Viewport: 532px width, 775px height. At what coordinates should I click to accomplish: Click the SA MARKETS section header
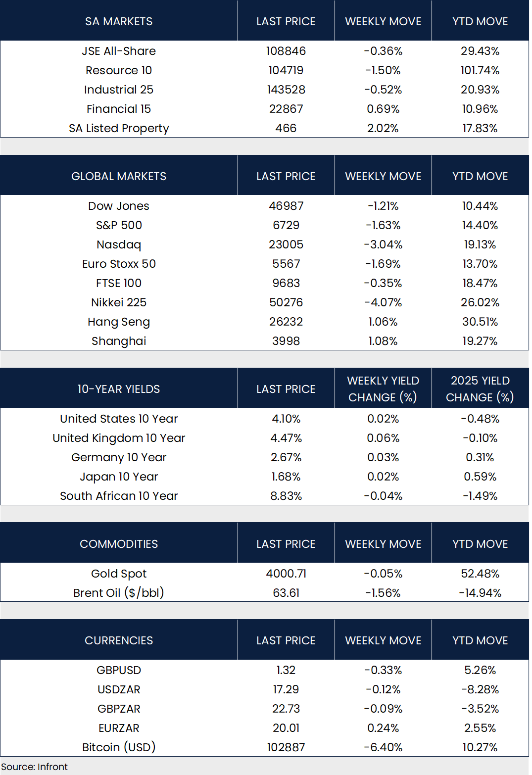click(x=119, y=21)
